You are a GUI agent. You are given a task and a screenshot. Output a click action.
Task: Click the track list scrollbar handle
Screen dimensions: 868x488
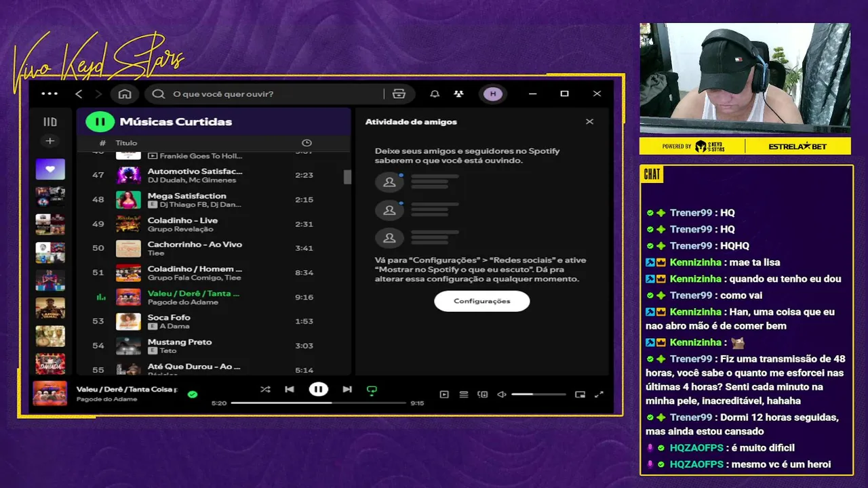[x=347, y=177]
